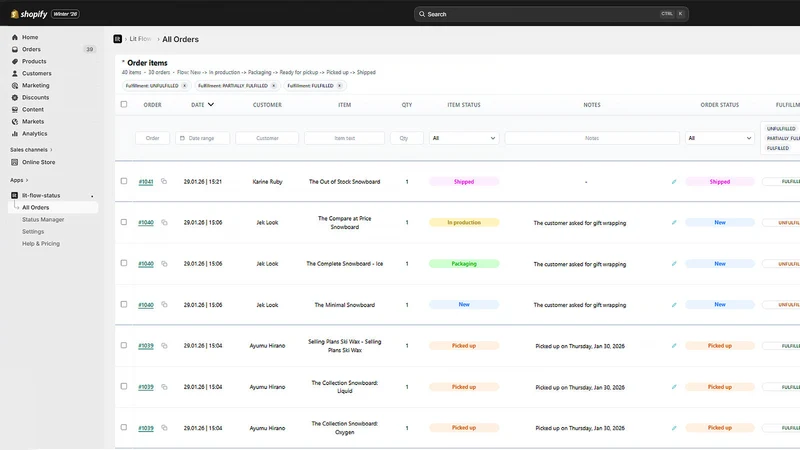800x450 pixels.
Task: Open #1039 link for Collection Snowboard: Oxygen
Action: 146,428
